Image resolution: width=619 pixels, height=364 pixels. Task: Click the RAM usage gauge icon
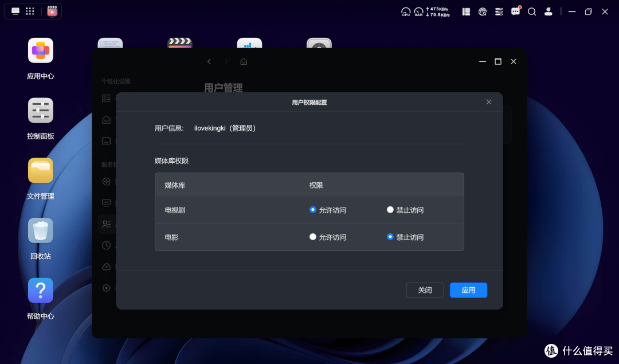point(418,12)
